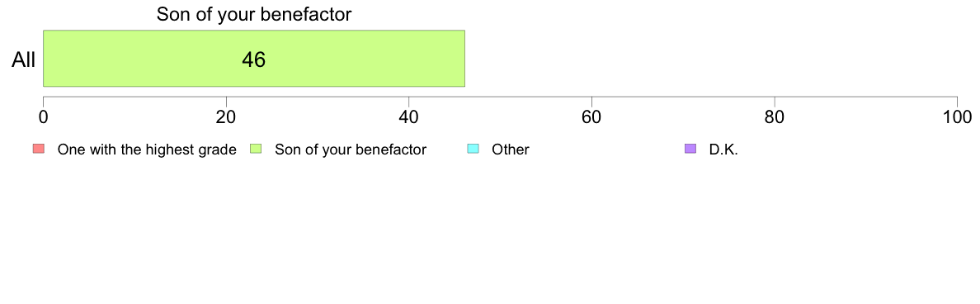The image size is (980, 304).
Task: Click the axis line between 60 and 80
Action: pos(683,97)
